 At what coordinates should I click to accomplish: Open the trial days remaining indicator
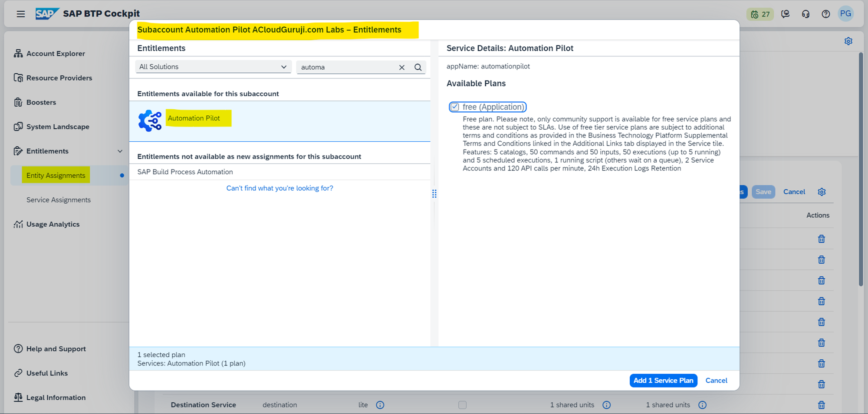point(760,14)
